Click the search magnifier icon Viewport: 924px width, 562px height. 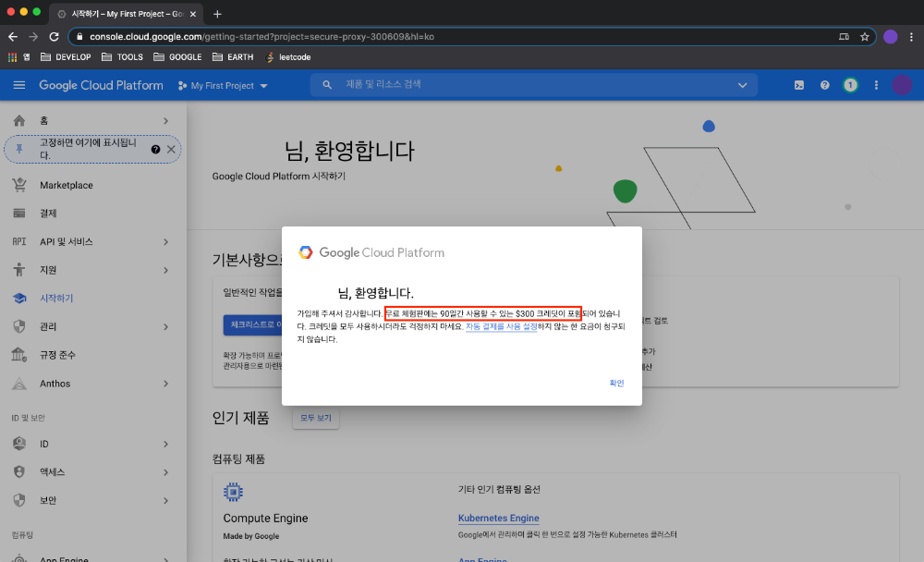pyautogui.click(x=327, y=85)
